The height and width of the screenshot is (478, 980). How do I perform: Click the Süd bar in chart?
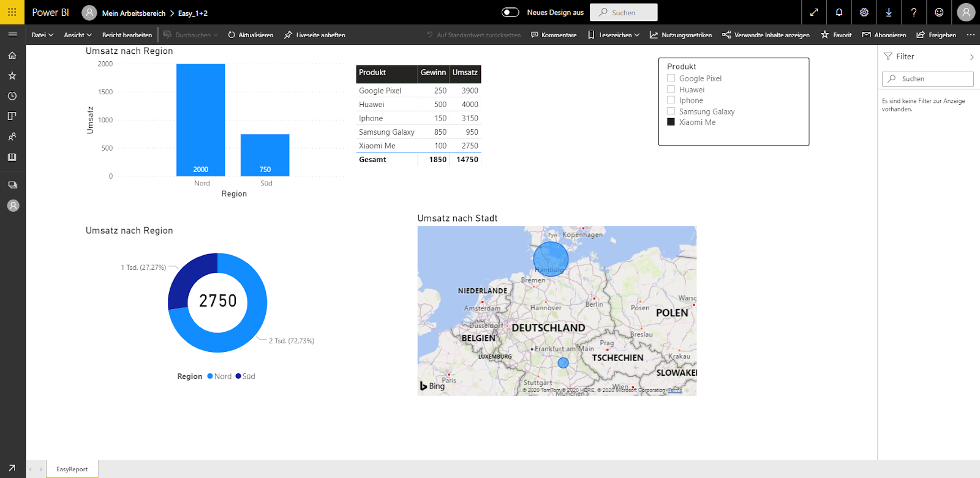(x=265, y=155)
